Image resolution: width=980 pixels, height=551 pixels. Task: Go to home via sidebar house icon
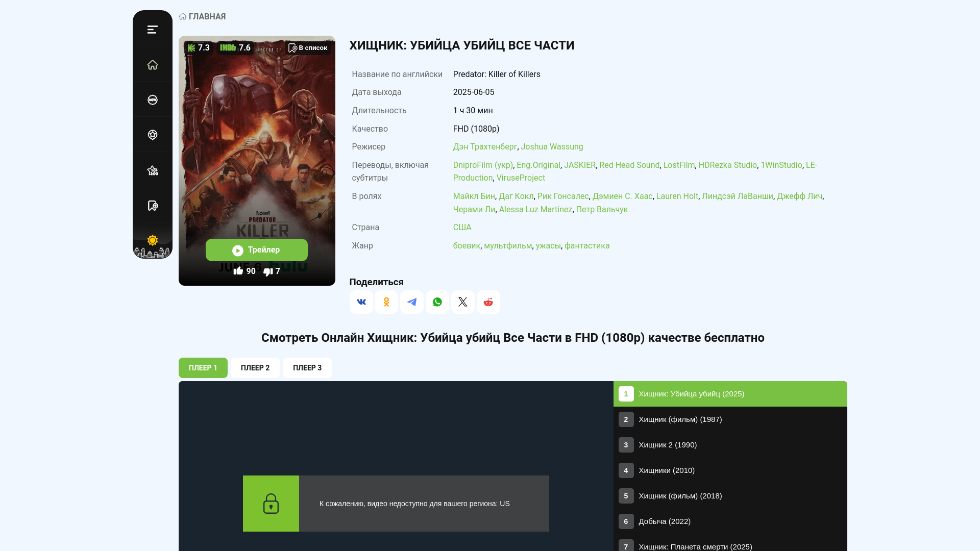pos(152,65)
